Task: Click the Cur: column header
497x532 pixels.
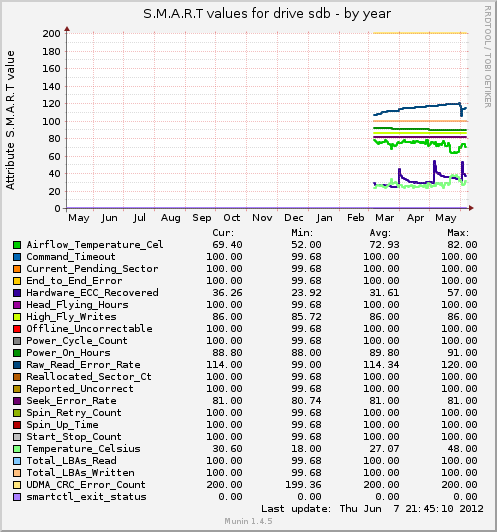Action: tap(223, 233)
